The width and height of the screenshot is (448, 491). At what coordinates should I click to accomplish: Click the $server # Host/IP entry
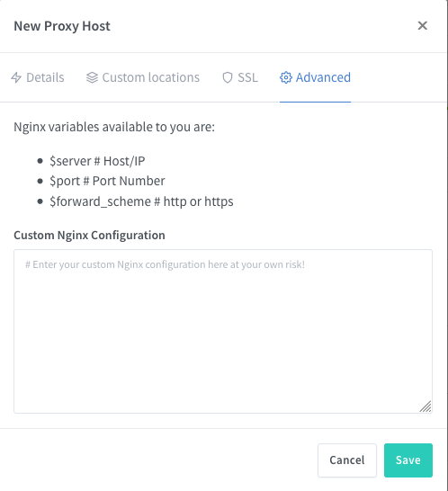(x=97, y=161)
